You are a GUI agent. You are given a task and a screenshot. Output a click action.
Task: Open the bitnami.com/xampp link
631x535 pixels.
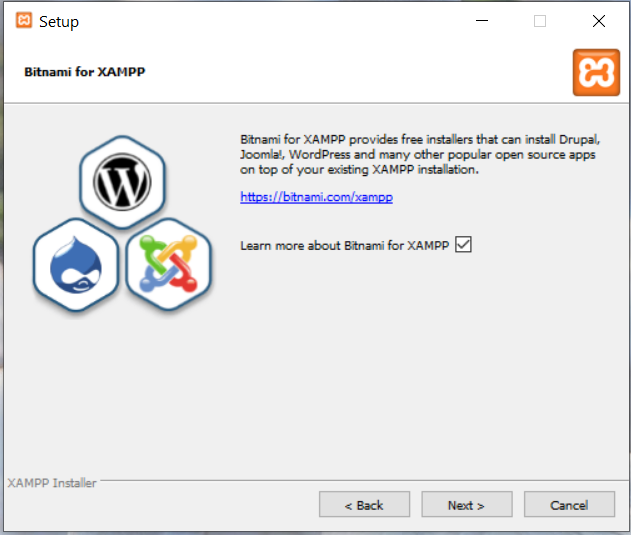coord(316,197)
